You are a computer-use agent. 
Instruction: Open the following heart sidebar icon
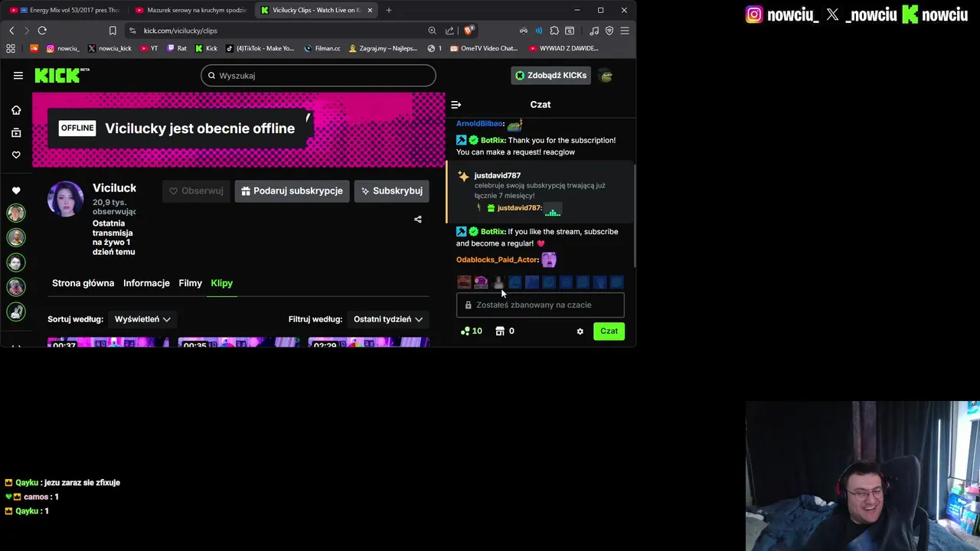coord(16,155)
